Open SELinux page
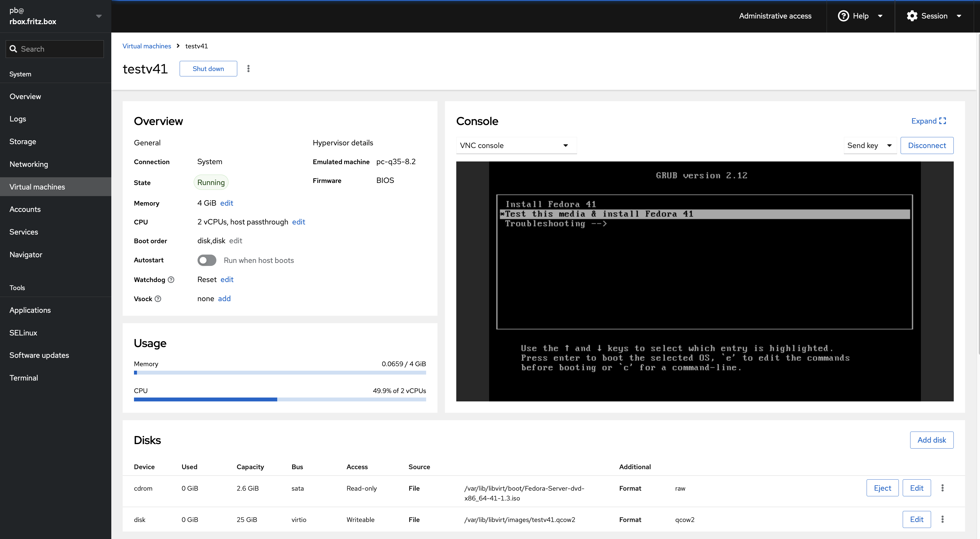The width and height of the screenshot is (980, 539). click(x=56, y=333)
